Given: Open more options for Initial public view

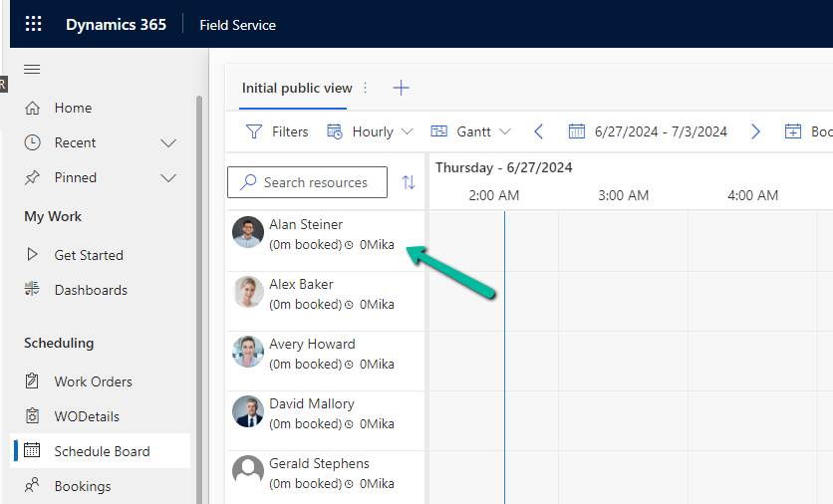Looking at the screenshot, I should (x=365, y=88).
